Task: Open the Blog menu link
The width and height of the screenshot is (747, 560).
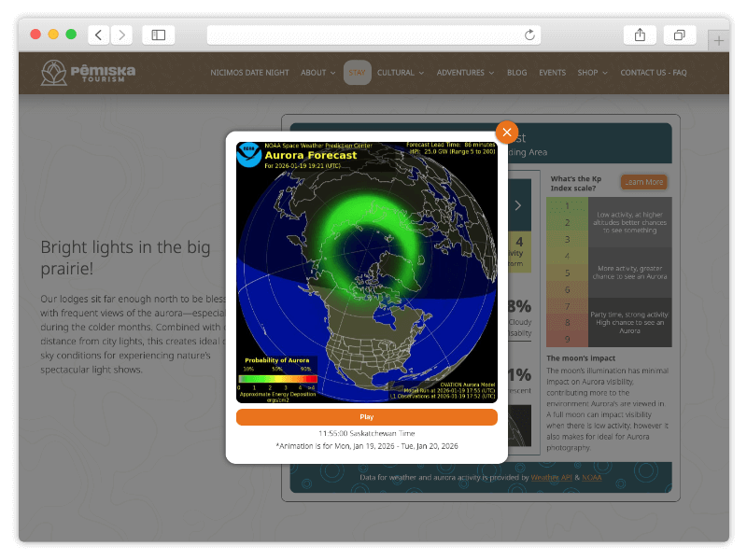Action: pos(516,73)
